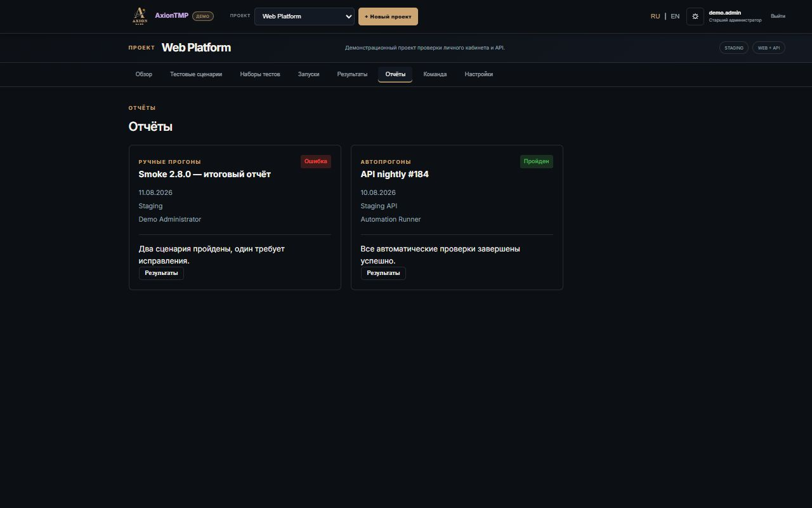The height and width of the screenshot is (508, 812).
Task: Create a new project with Новый проект
Action: 388,17
